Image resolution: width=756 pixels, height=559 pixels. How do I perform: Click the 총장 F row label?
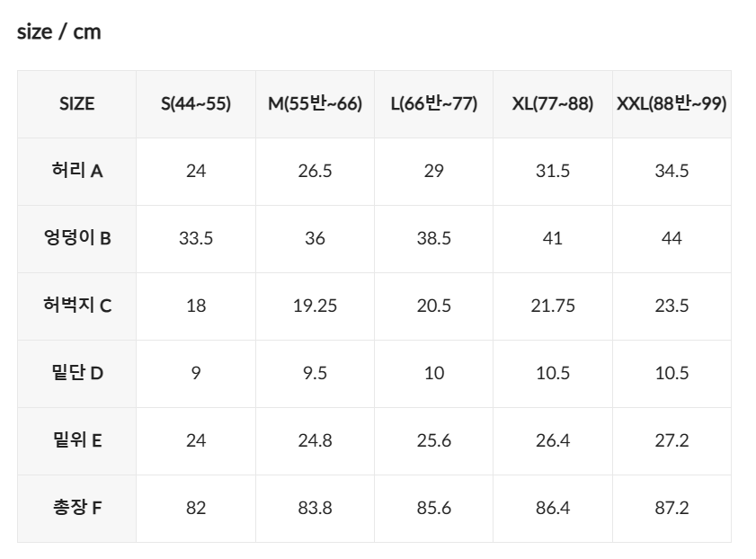pyautogui.click(x=76, y=508)
